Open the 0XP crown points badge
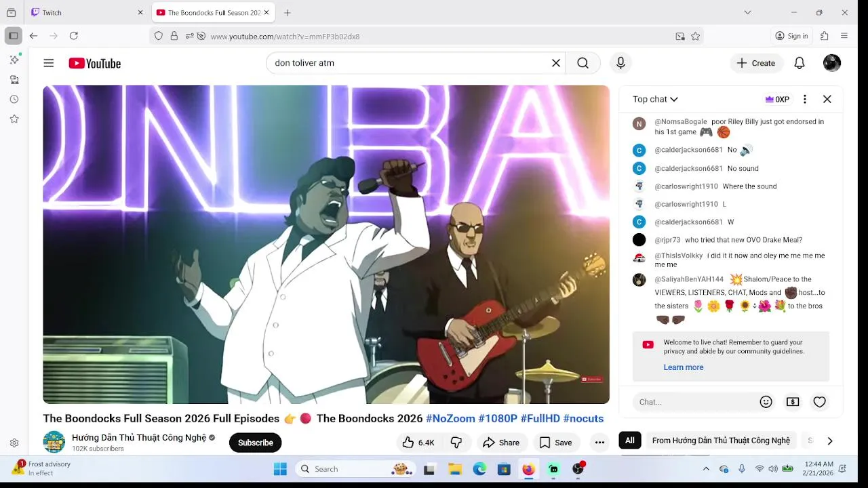The width and height of the screenshot is (868, 488). pos(777,99)
